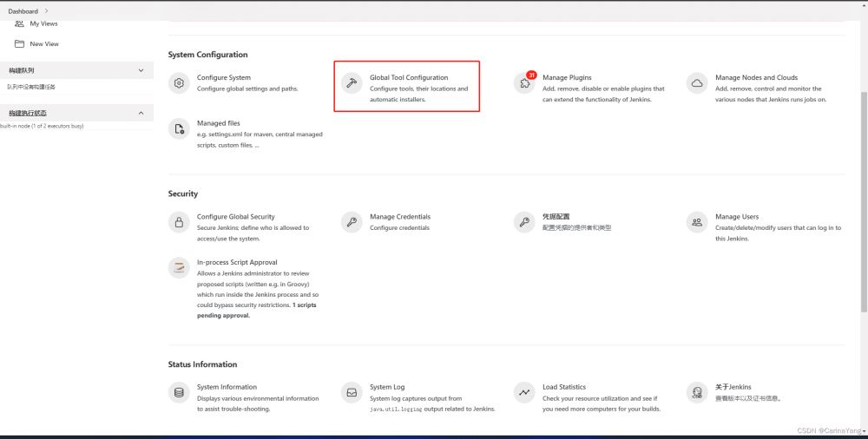868x439 pixels.
Task: Click the System Log inbox icon
Action: tap(352, 392)
